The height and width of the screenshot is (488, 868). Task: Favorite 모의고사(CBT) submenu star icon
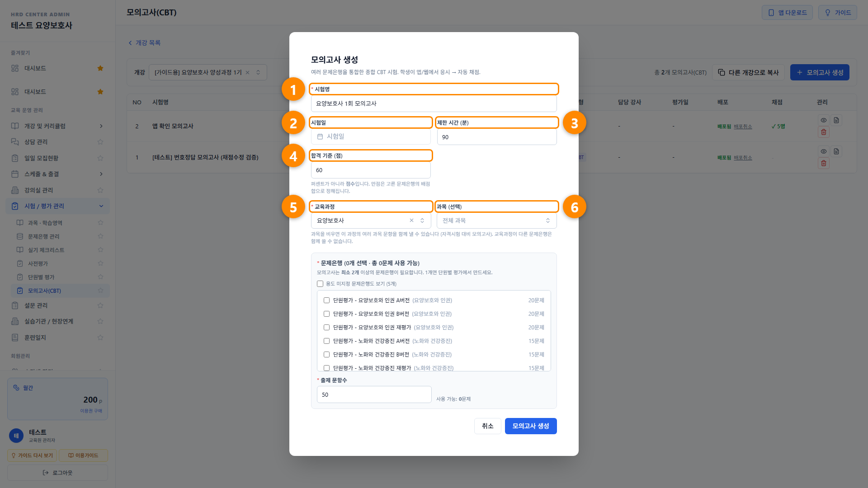(x=100, y=291)
